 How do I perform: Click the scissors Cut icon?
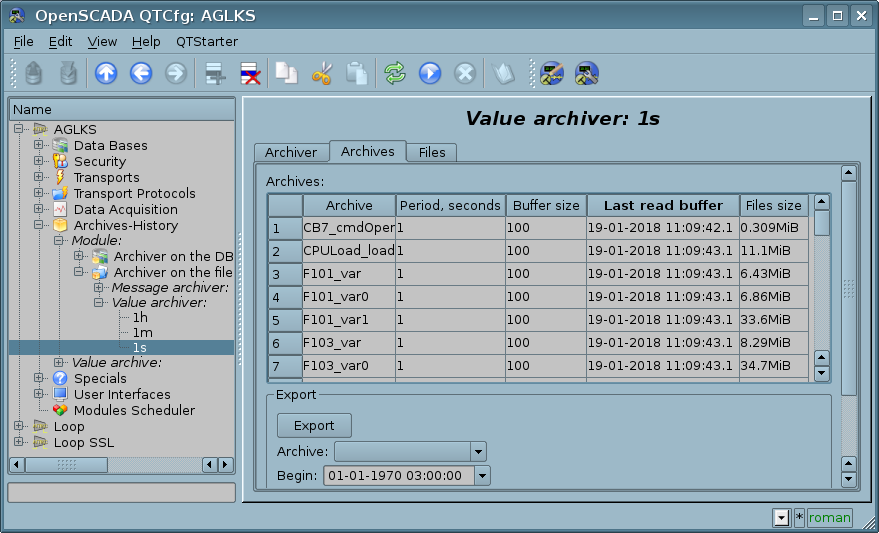(322, 73)
